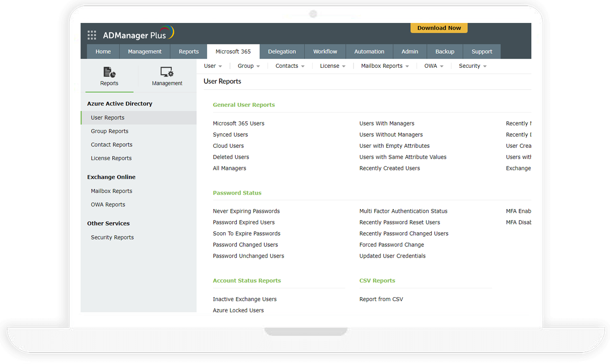Select User Reports in the sidebar
Screen dimensions: 610x364
coord(139,118)
